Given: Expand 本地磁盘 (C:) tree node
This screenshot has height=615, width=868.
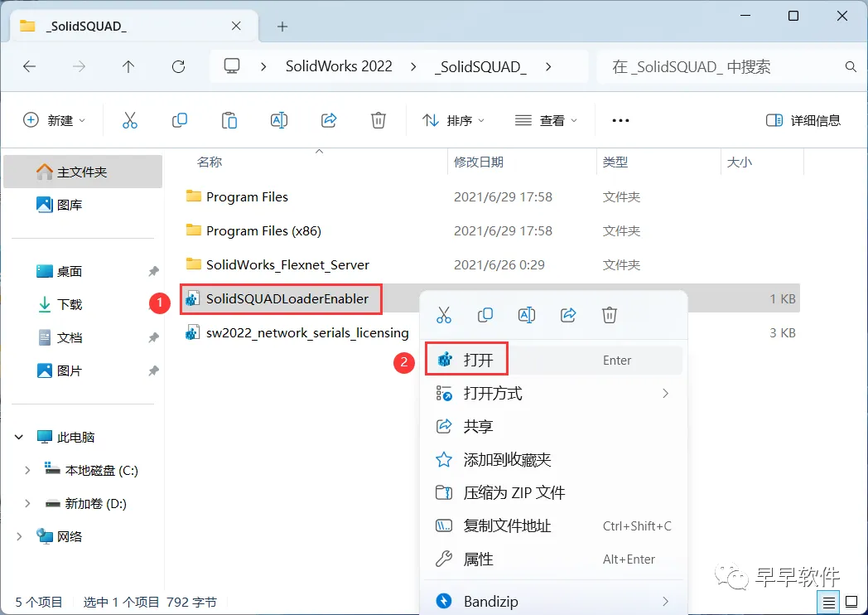Looking at the screenshot, I should (27, 471).
